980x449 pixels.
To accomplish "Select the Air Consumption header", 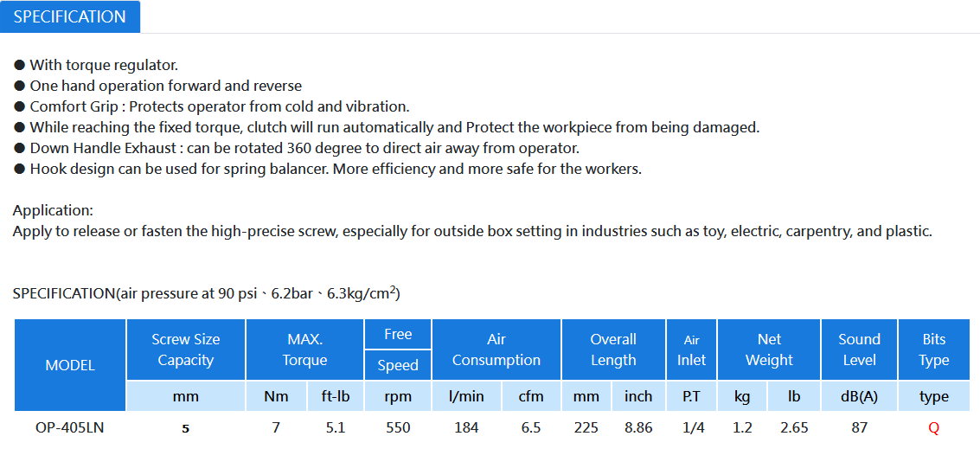I will pyautogui.click(x=496, y=350).
